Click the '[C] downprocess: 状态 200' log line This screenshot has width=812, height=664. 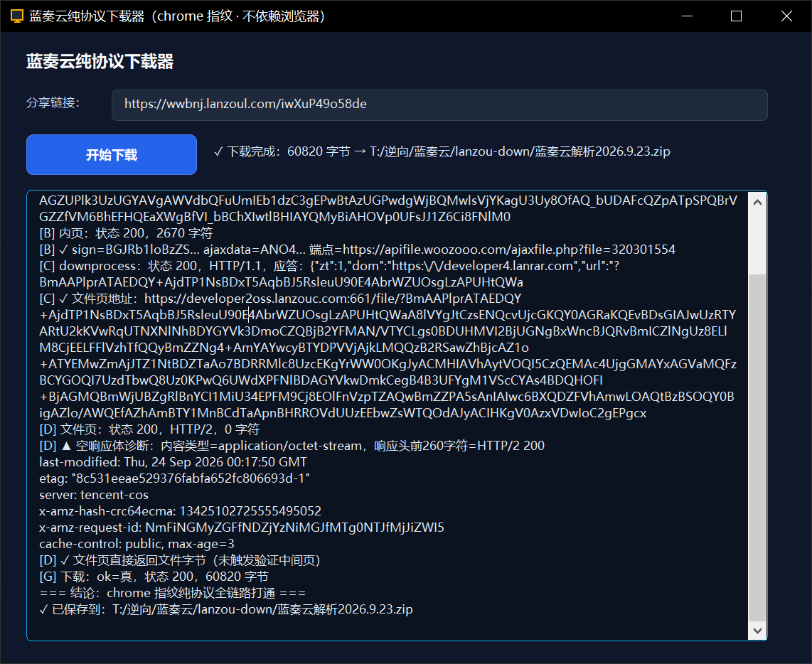[x=329, y=274]
